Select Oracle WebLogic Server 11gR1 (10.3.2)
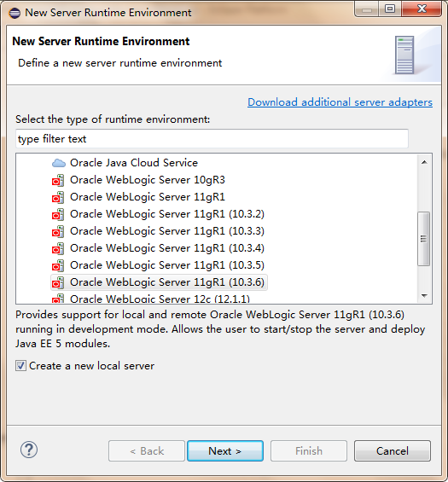Screen dimensions: 448x482 167,214
